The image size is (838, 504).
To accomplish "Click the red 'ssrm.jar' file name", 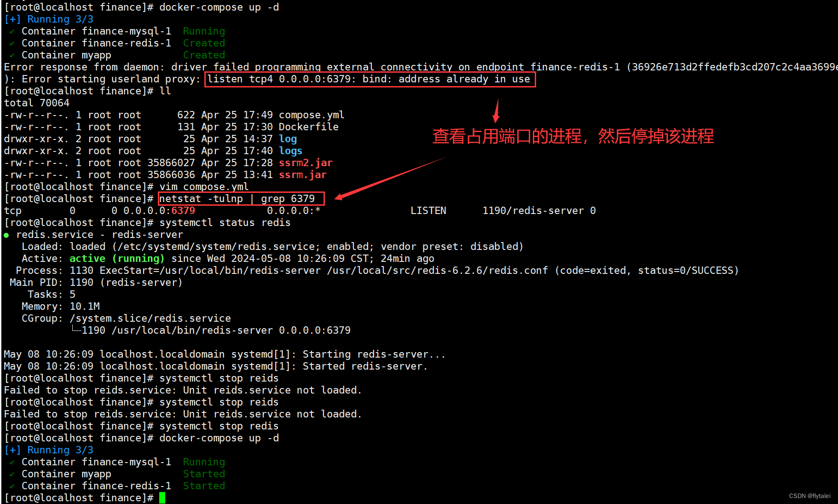I will tap(303, 175).
